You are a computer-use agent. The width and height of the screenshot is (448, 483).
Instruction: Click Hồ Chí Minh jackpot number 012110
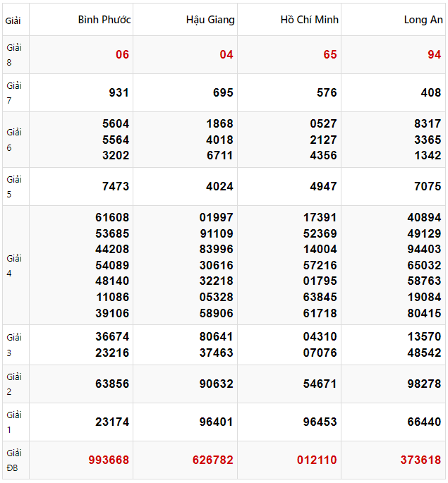[316, 460]
